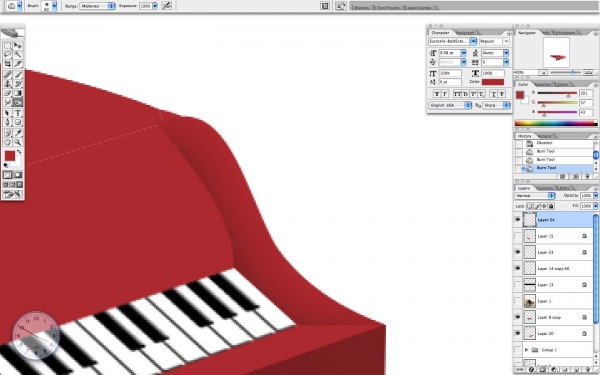Viewport: 600px width, 375px height.
Task: Select the Eyedropper tool
Action: coord(18,133)
